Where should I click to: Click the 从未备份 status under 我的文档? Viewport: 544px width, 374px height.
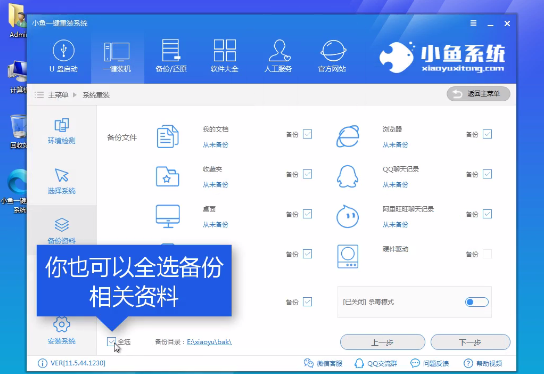tap(215, 145)
